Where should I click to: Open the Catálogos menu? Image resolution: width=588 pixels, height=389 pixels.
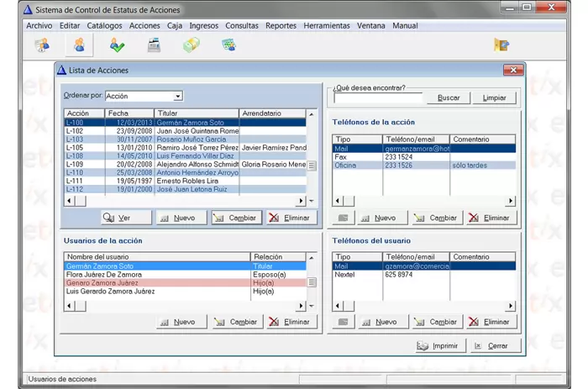(104, 26)
